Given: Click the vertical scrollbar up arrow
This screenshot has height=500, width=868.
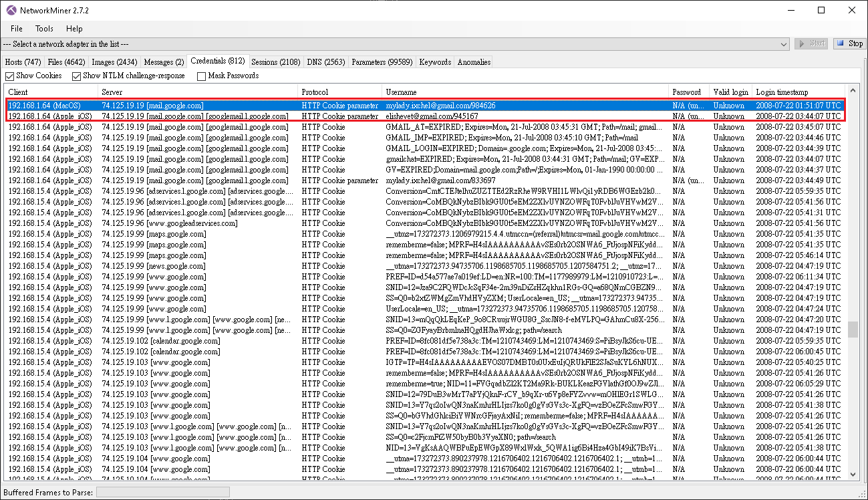Looking at the screenshot, I should pos(853,91).
